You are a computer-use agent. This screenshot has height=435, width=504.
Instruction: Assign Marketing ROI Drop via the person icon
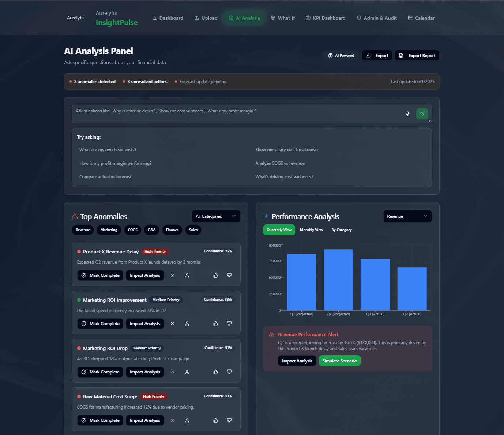pos(187,372)
